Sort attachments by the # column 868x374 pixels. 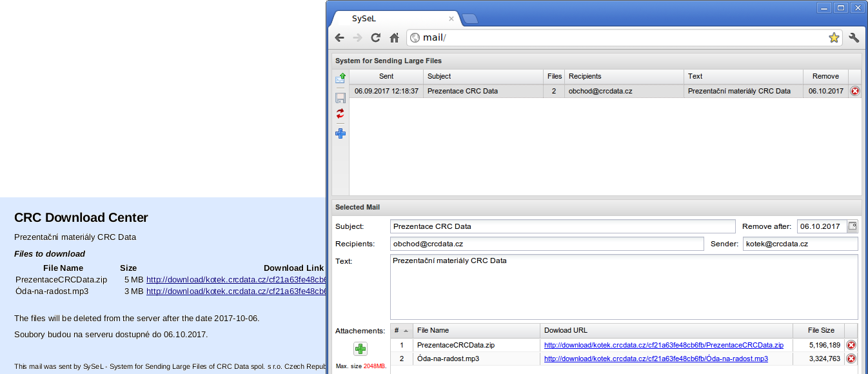[x=400, y=330]
